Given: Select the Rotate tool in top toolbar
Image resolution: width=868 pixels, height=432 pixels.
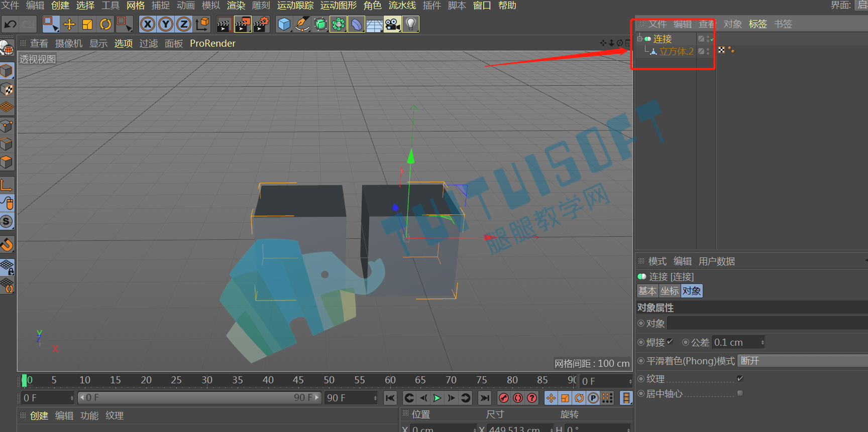Looking at the screenshot, I should pos(105,24).
